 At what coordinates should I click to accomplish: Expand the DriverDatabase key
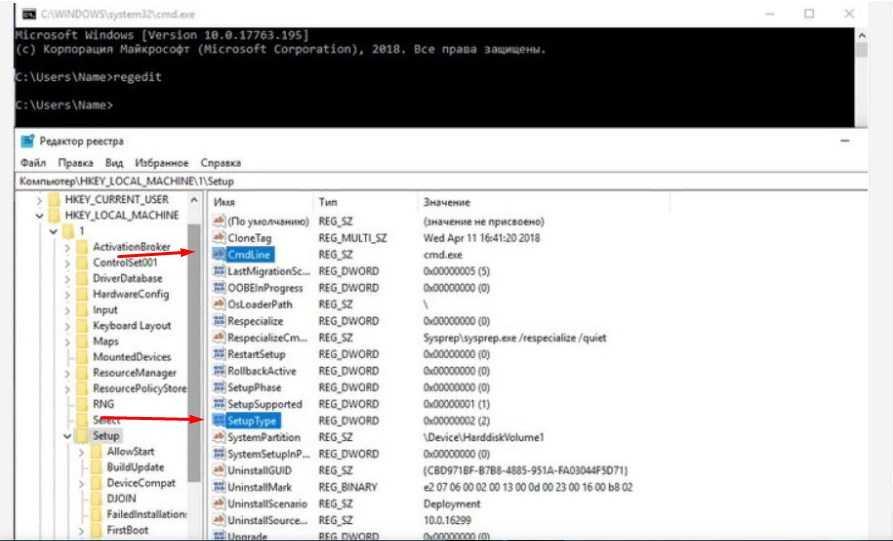click(67, 278)
